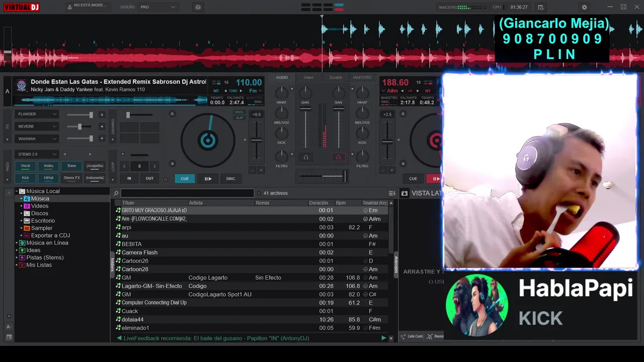Click the box icon next to the PRO layout dropdown
The image size is (644, 362).
(x=198, y=7)
